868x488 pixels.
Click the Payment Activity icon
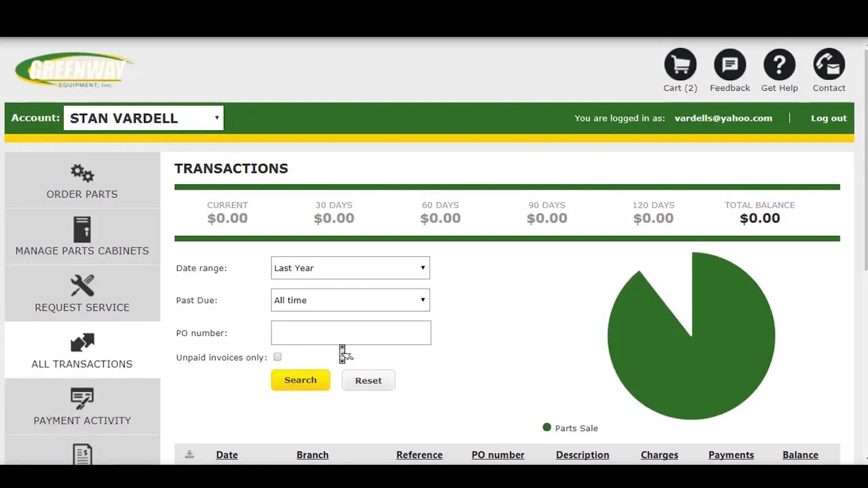(82, 399)
